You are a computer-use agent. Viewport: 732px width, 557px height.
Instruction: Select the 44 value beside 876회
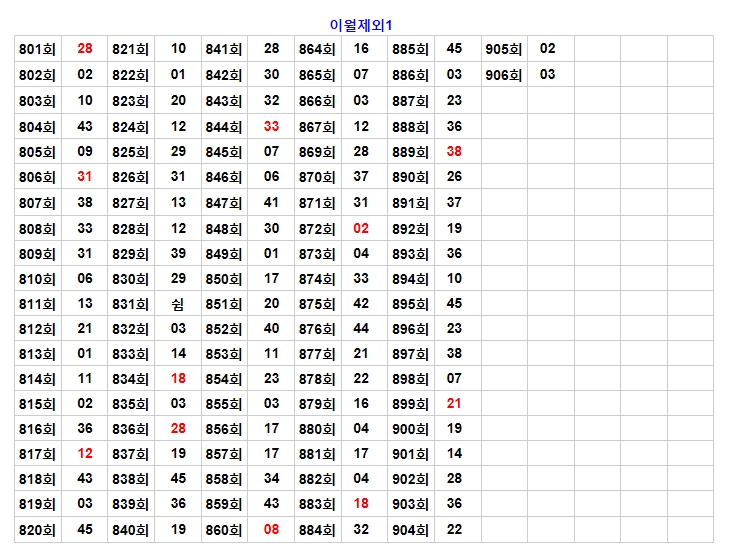click(x=361, y=328)
